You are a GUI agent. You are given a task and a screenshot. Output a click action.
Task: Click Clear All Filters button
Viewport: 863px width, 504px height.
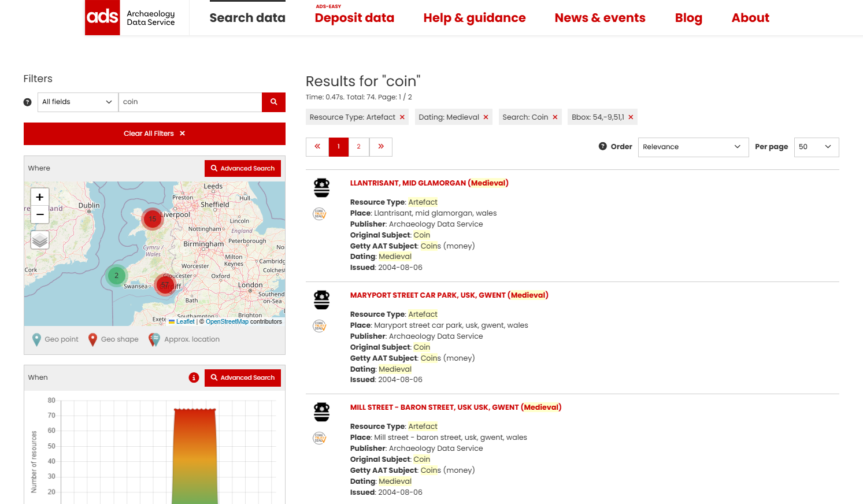coord(154,134)
